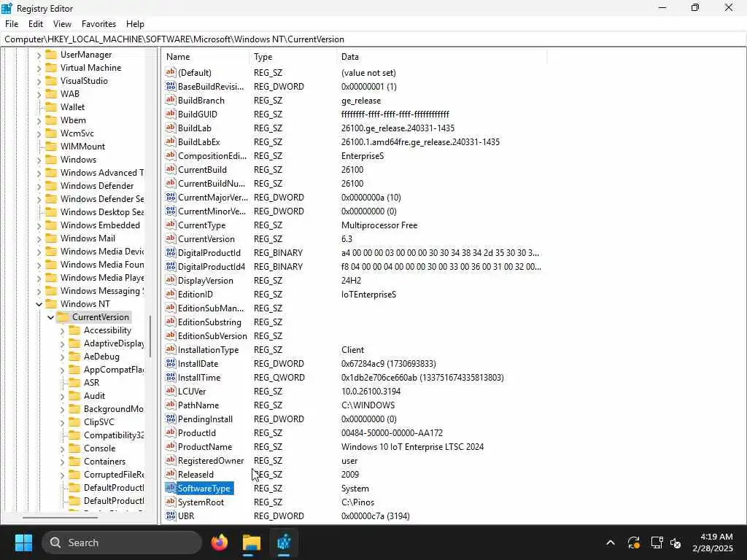Select the ClipSVC subkey
Viewport: 747px width, 560px height.
99,422
